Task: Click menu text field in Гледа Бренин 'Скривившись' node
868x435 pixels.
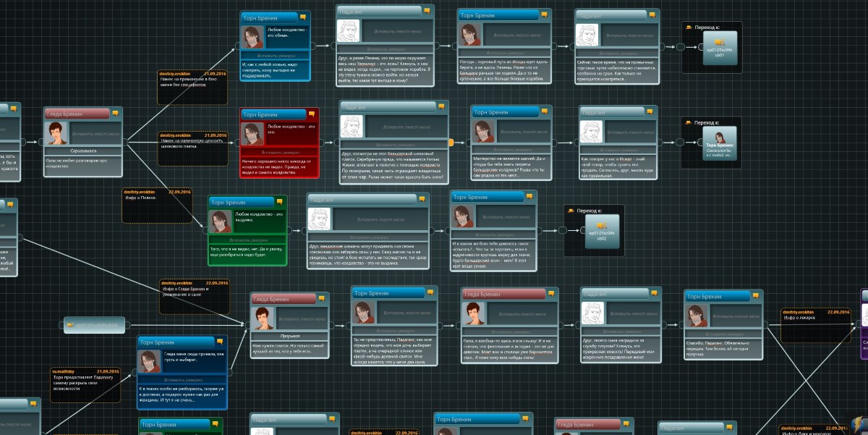Action: click(94, 134)
